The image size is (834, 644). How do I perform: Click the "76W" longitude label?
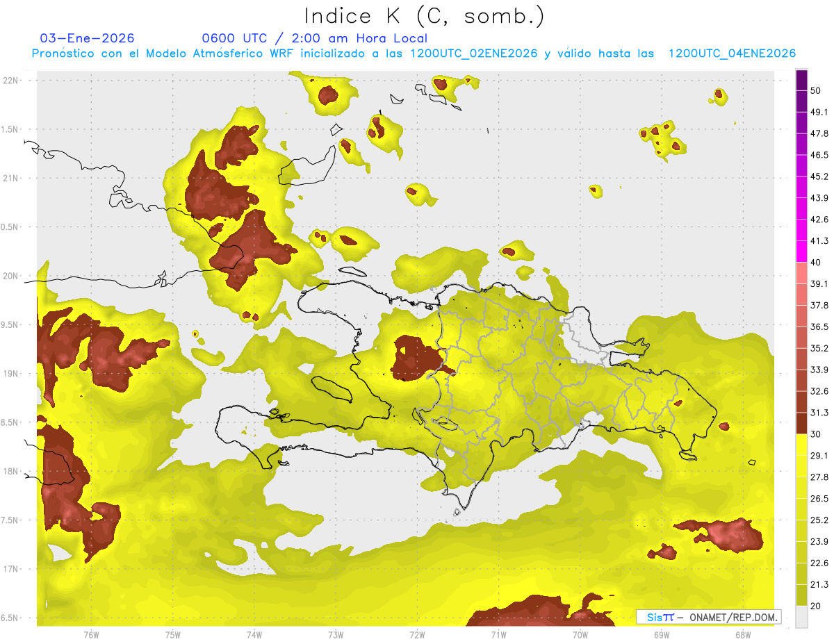pyautogui.click(x=91, y=635)
